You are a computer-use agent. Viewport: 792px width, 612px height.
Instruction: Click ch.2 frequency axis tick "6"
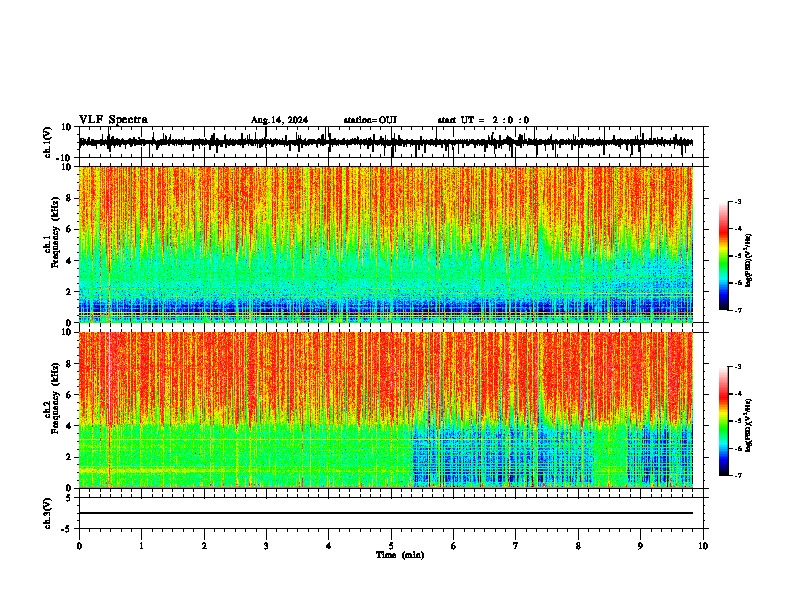coord(70,395)
